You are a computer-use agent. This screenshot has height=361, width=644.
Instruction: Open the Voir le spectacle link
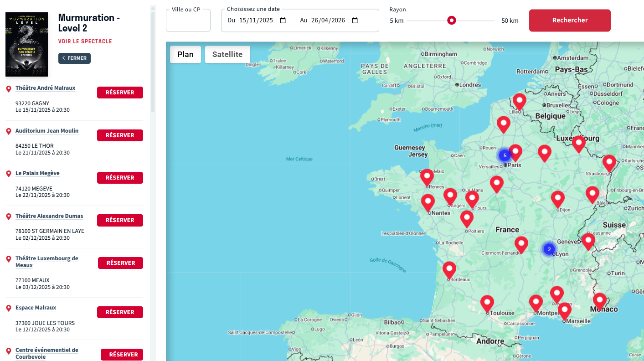click(85, 41)
